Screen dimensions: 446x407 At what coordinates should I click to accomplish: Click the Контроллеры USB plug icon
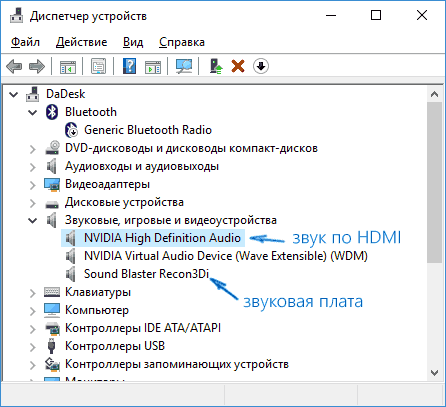[x=51, y=346]
